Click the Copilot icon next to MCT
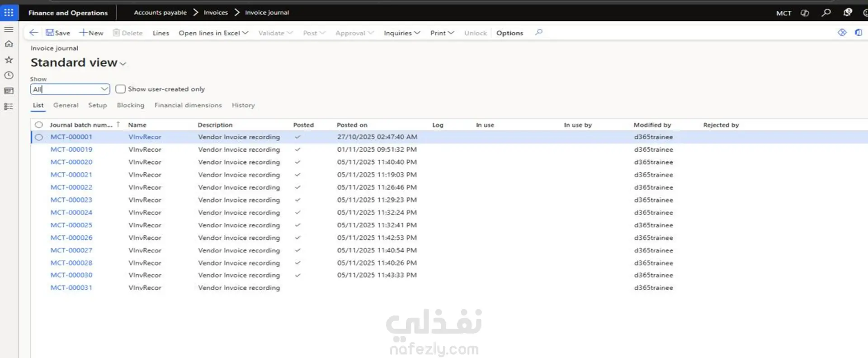This screenshot has width=868, height=358. (805, 13)
